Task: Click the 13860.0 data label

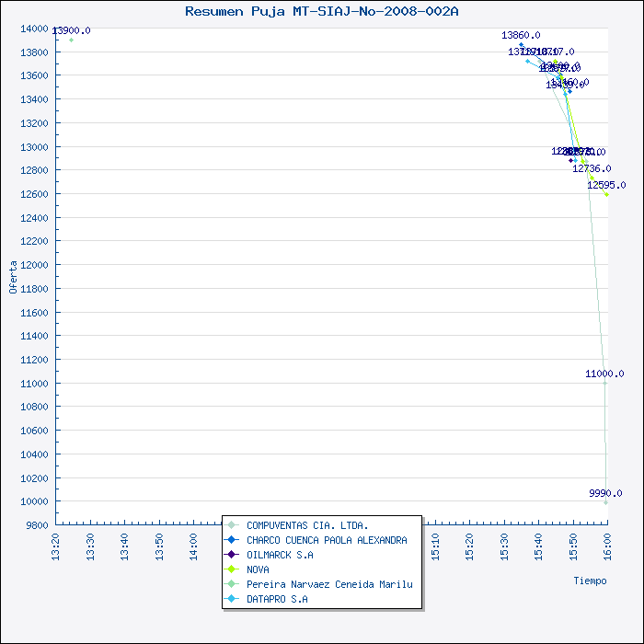Action: coord(521,35)
